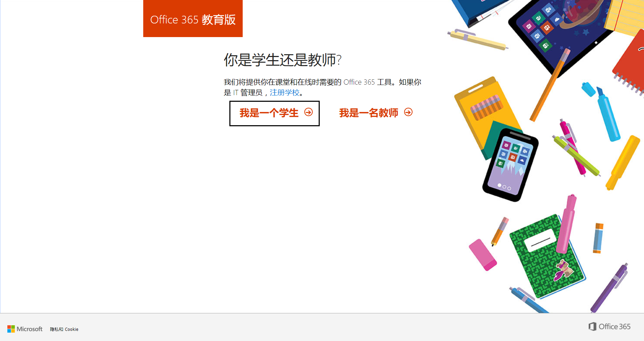Click the smartphone illustration with Office apps

[511, 165]
